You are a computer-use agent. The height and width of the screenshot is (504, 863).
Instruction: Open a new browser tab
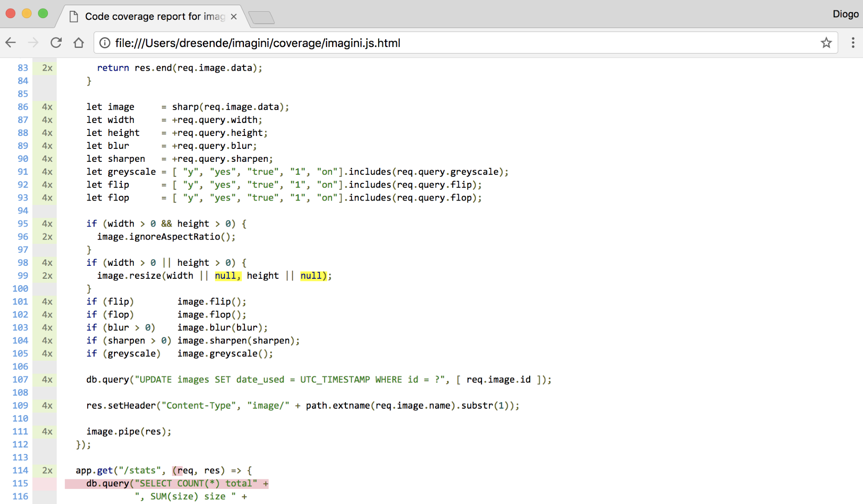coord(262,18)
